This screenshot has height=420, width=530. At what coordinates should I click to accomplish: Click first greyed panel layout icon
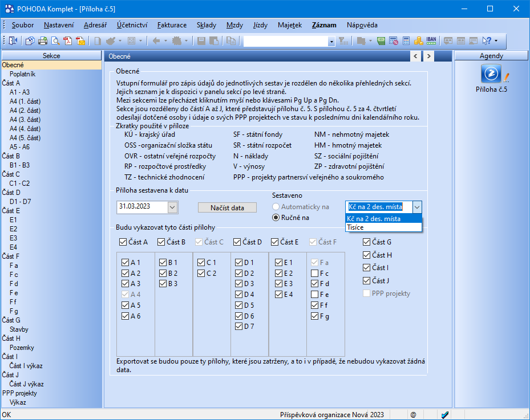click(x=448, y=41)
